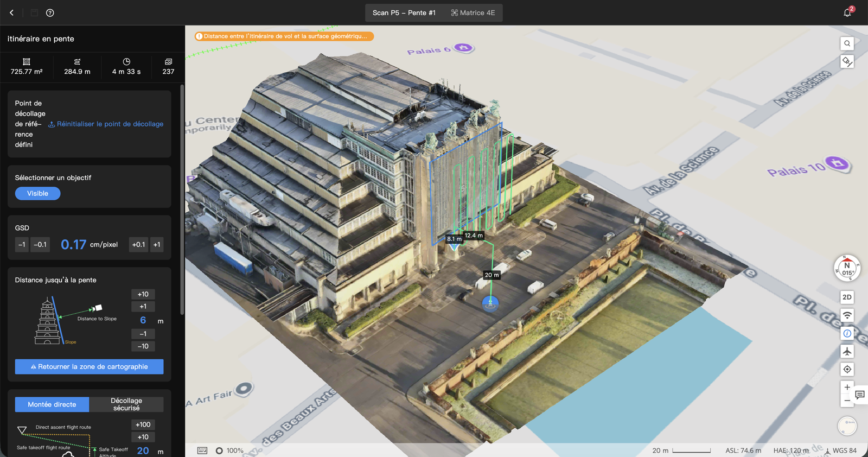Image resolution: width=868 pixels, height=457 pixels.
Task: Increase GSD by 1
Action: click(157, 245)
